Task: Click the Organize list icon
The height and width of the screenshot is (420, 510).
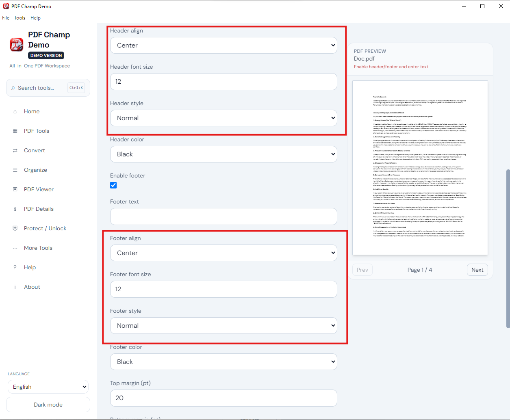Action: [15, 170]
